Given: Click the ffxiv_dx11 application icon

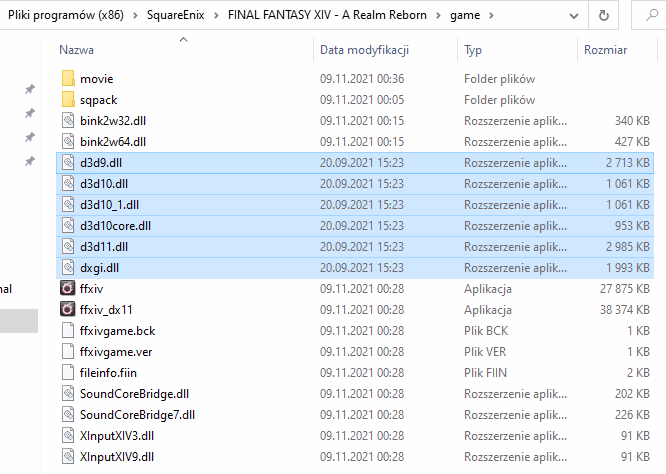Looking at the screenshot, I should point(68,309).
